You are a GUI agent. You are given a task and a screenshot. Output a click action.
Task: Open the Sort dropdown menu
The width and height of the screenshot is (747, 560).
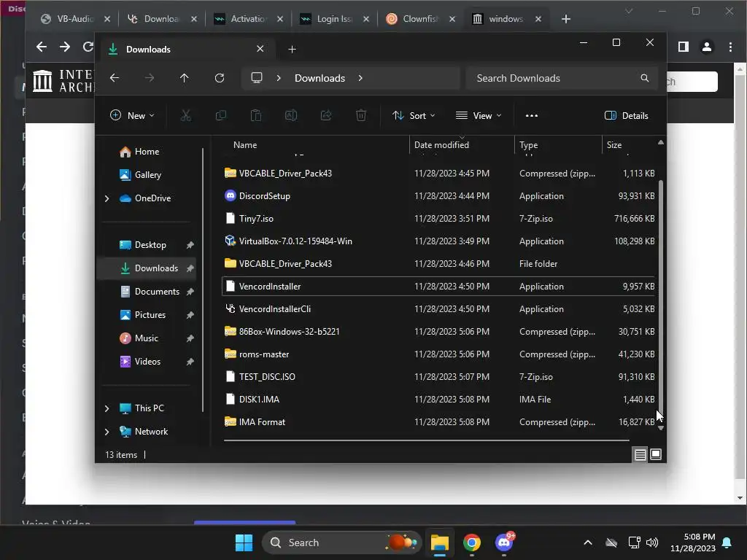pos(414,115)
